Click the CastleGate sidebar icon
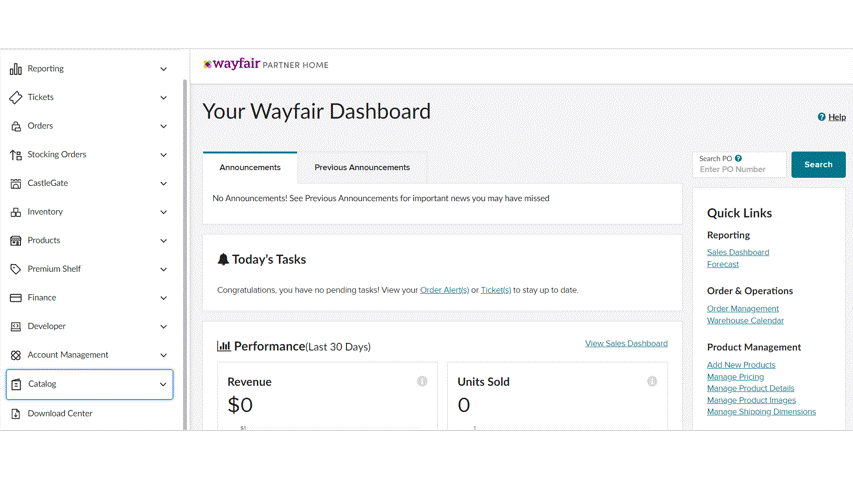This screenshot has height=480, width=853. click(x=16, y=184)
